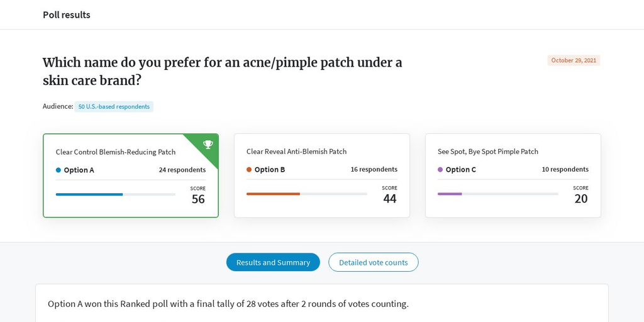Click the winner trophy icon on Option A

pyautogui.click(x=208, y=144)
